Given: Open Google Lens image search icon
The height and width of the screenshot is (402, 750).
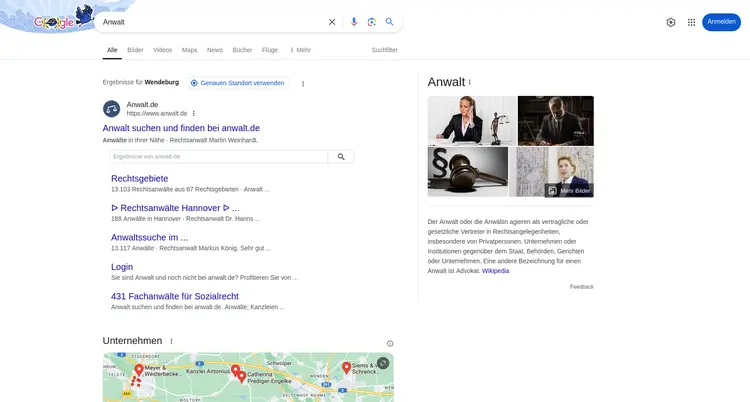Looking at the screenshot, I should tap(372, 22).
